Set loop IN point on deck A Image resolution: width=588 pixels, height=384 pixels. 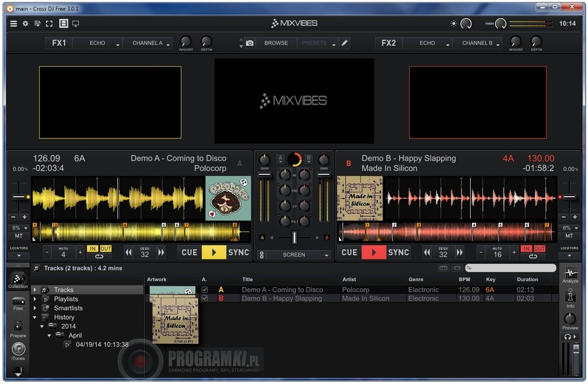(x=93, y=249)
